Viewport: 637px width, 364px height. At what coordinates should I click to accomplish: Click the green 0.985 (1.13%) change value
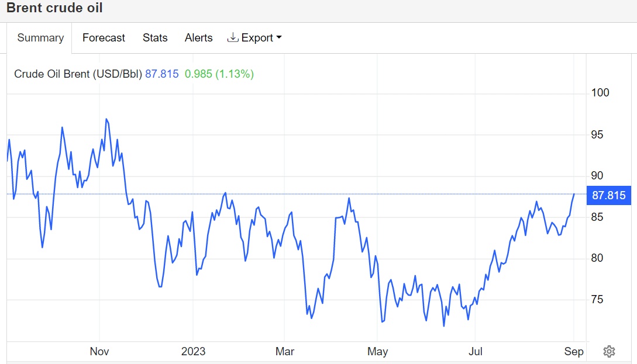[219, 74]
